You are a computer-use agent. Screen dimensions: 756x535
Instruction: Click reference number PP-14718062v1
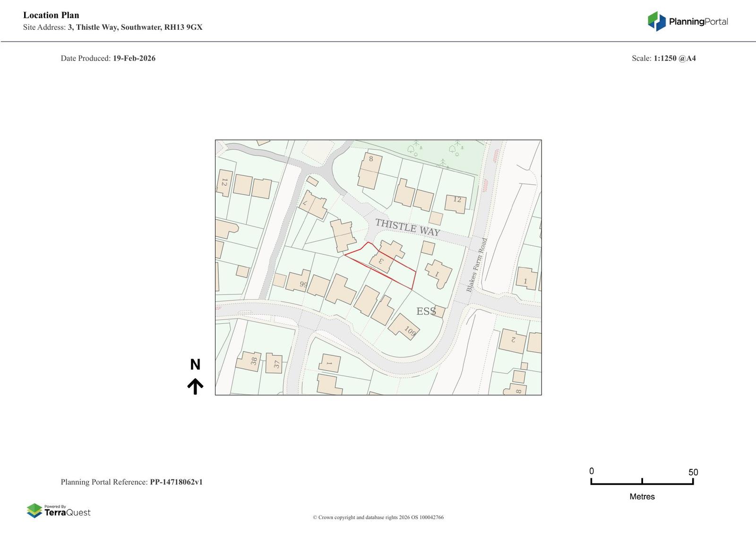tap(176, 482)
